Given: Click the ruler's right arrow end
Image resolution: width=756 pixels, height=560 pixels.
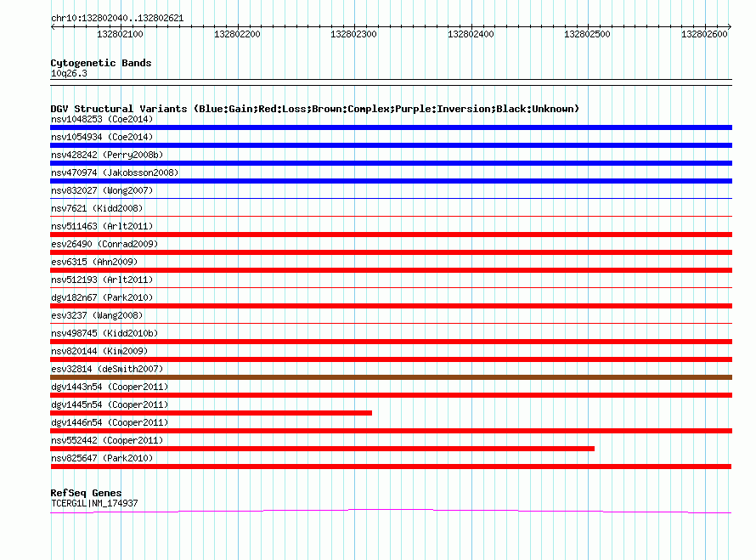Looking at the screenshot, I should [x=730, y=27].
